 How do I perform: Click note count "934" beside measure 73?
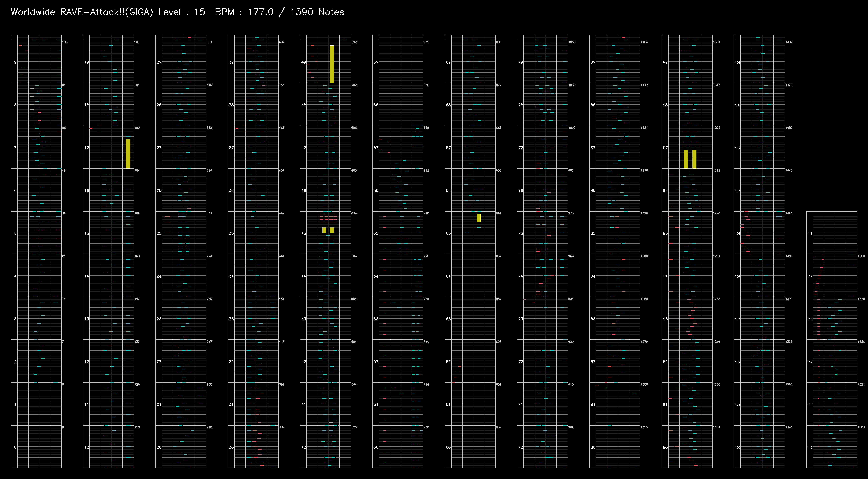(x=571, y=299)
